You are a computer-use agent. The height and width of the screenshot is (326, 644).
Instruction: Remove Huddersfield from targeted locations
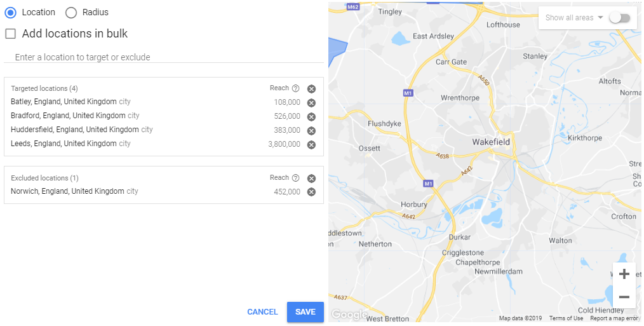pos(311,131)
